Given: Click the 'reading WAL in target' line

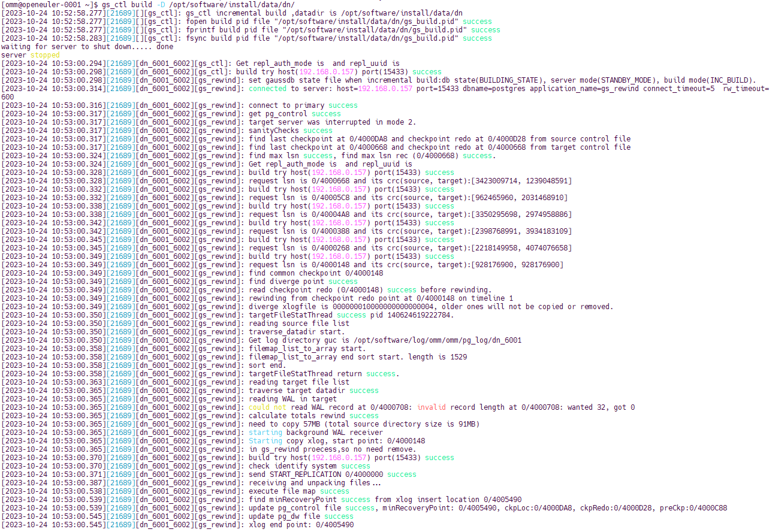Looking at the screenshot, I should pos(169,398).
